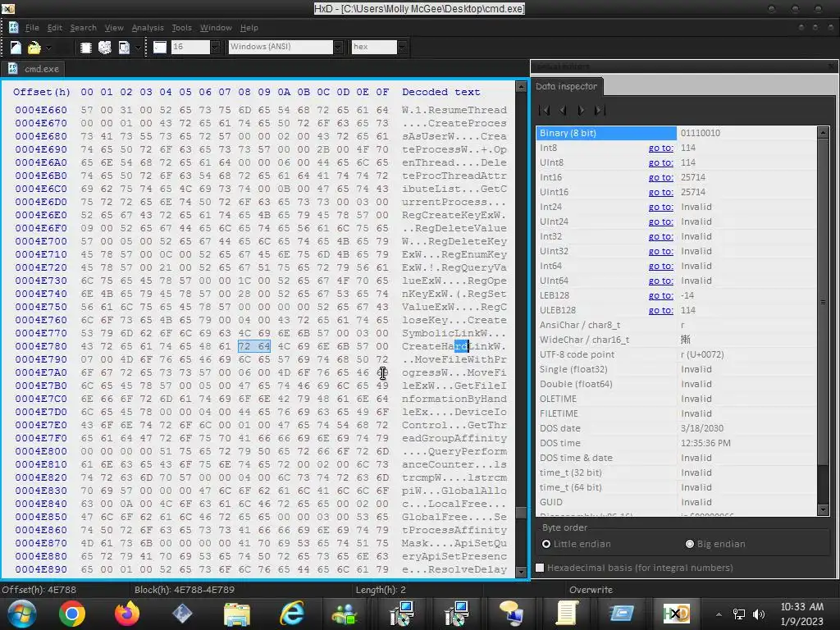Launch Google Chrome from taskbar

click(x=72, y=614)
